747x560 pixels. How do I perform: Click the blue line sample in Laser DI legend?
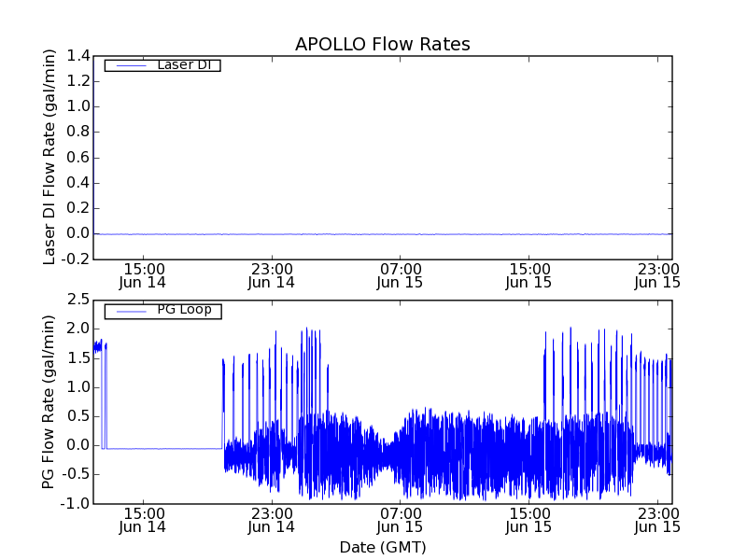point(125,65)
